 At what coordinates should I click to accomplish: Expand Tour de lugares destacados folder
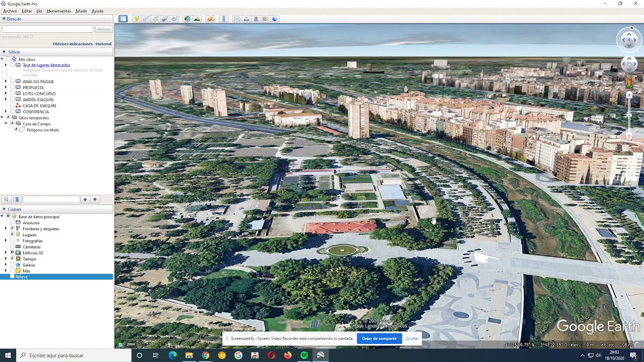[x=6, y=65]
